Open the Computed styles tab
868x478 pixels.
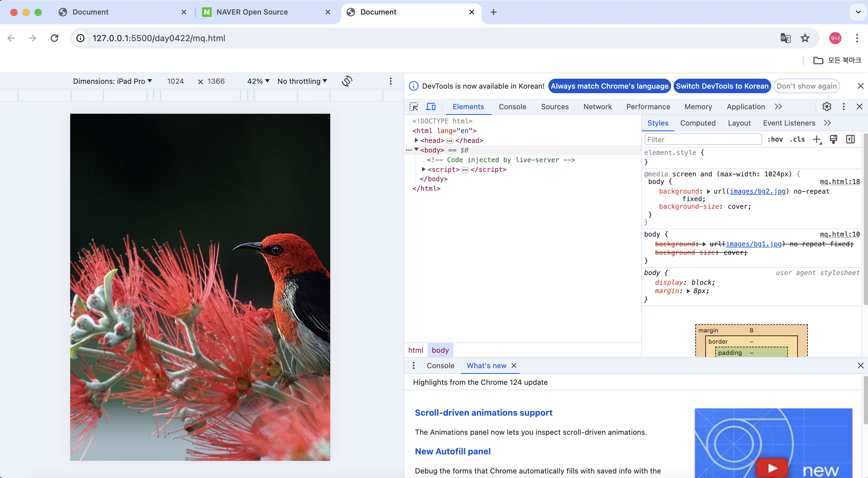click(x=697, y=123)
